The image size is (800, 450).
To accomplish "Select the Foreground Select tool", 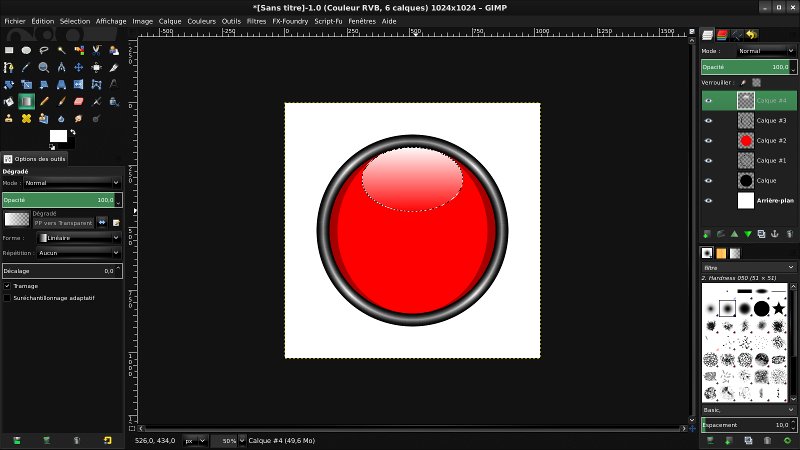I will pos(114,50).
